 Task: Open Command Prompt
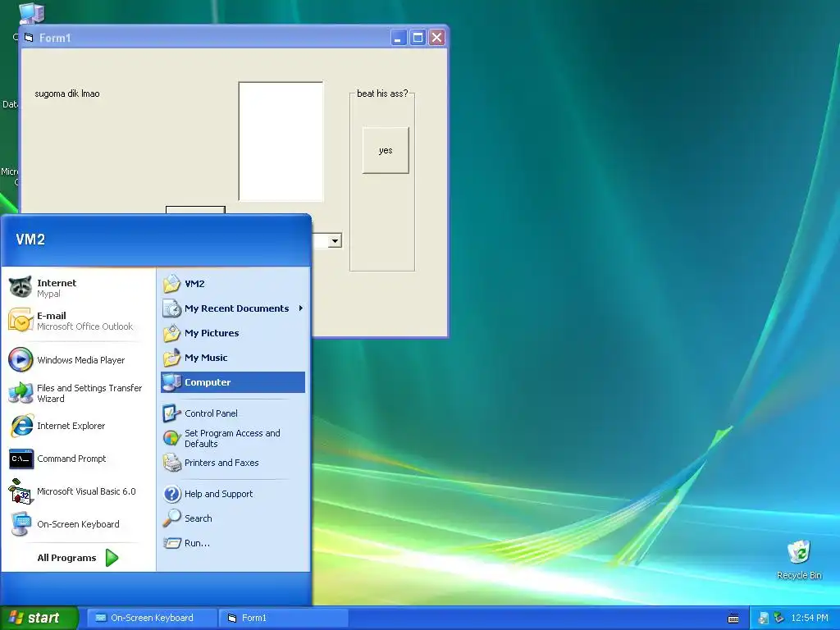click(x=76, y=459)
